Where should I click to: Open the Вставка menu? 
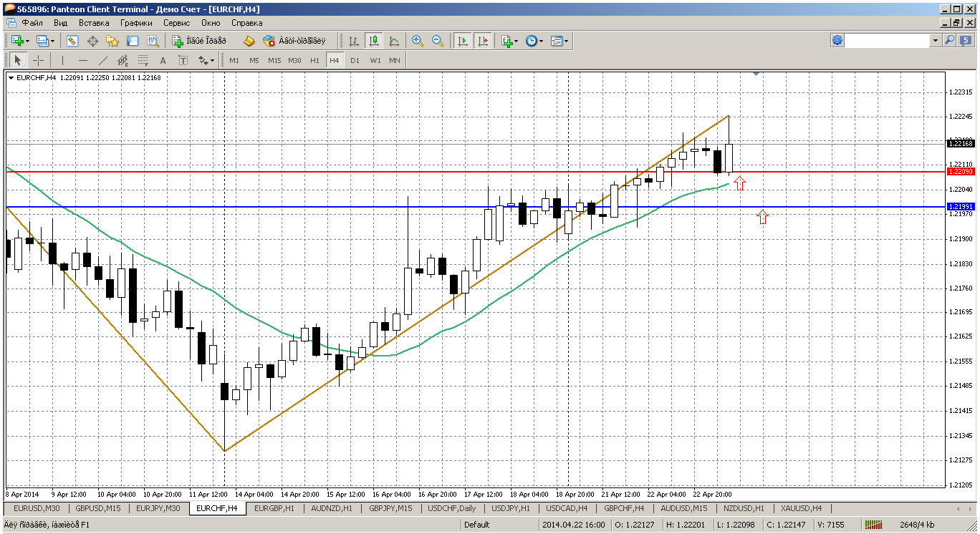point(94,23)
